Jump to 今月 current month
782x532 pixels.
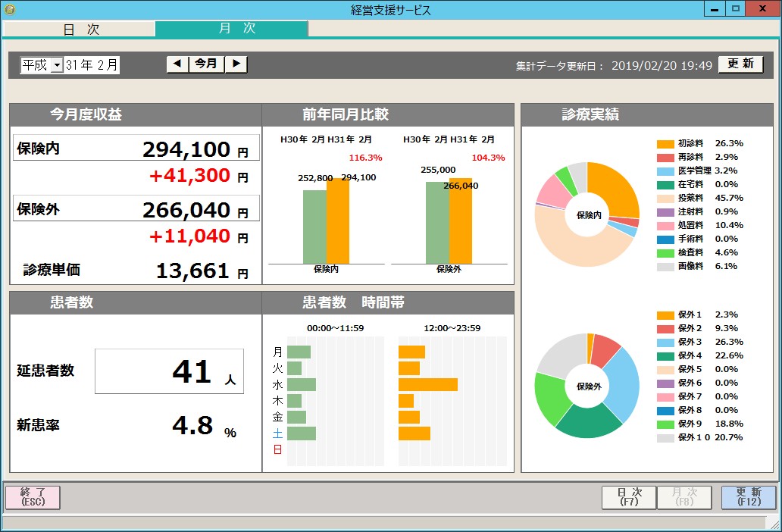(206, 64)
